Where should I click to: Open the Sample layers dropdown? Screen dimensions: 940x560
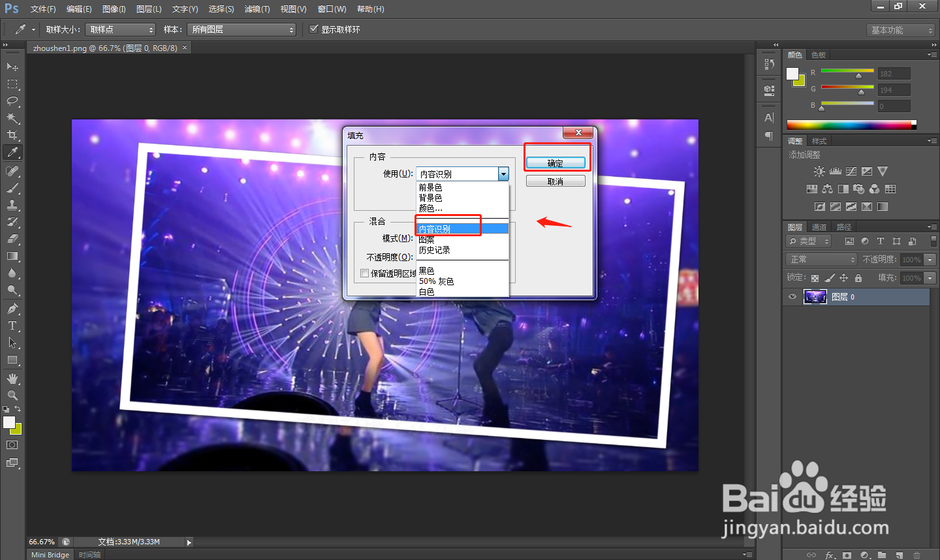[x=242, y=29]
